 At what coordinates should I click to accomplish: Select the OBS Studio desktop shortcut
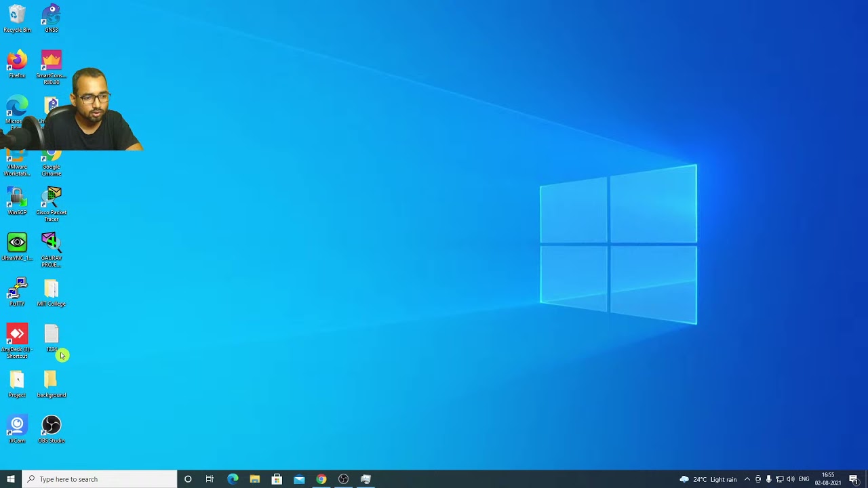(x=51, y=429)
